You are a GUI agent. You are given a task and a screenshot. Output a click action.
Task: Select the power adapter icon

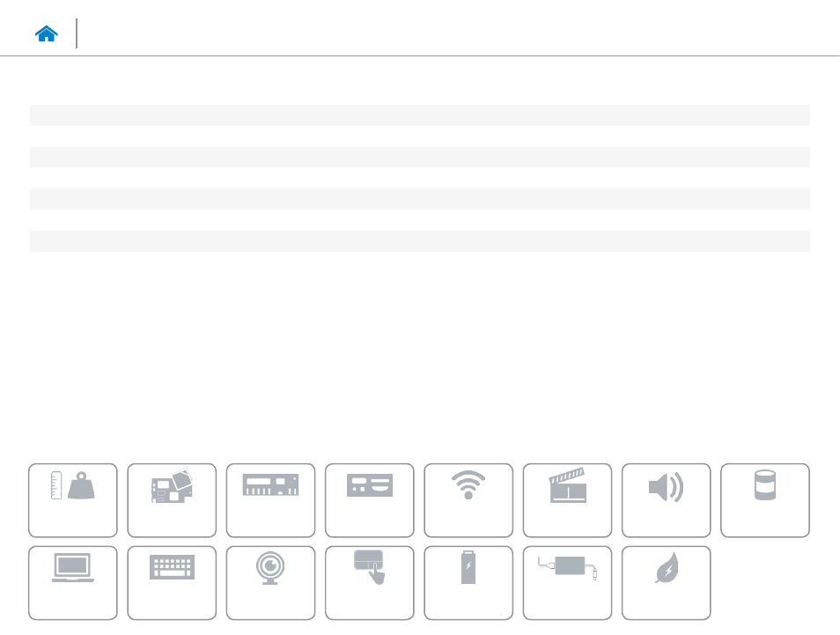[x=566, y=582]
